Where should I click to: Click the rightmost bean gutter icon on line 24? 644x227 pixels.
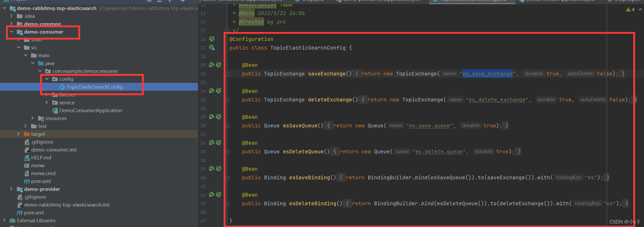[x=219, y=91]
